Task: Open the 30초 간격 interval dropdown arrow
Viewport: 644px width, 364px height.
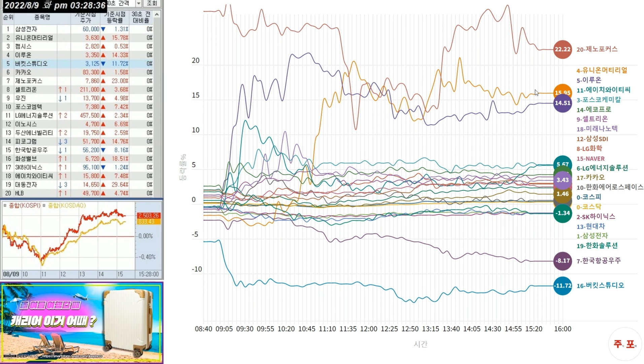Action: click(x=138, y=3)
